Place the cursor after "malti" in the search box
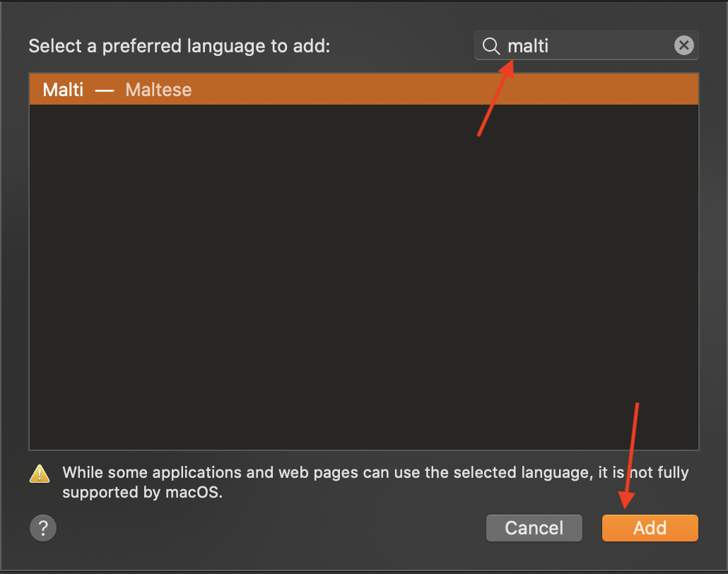The height and width of the screenshot is (574, 728). pos(550,46)
